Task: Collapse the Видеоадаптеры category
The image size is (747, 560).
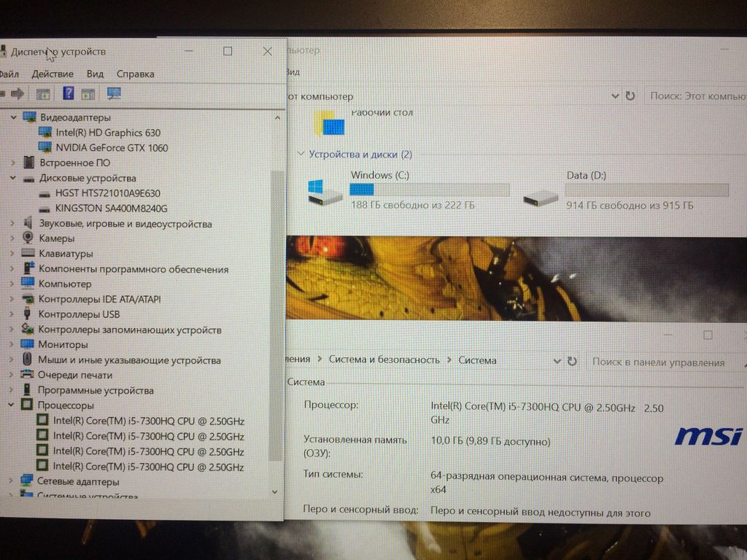Action: (12, 117)
